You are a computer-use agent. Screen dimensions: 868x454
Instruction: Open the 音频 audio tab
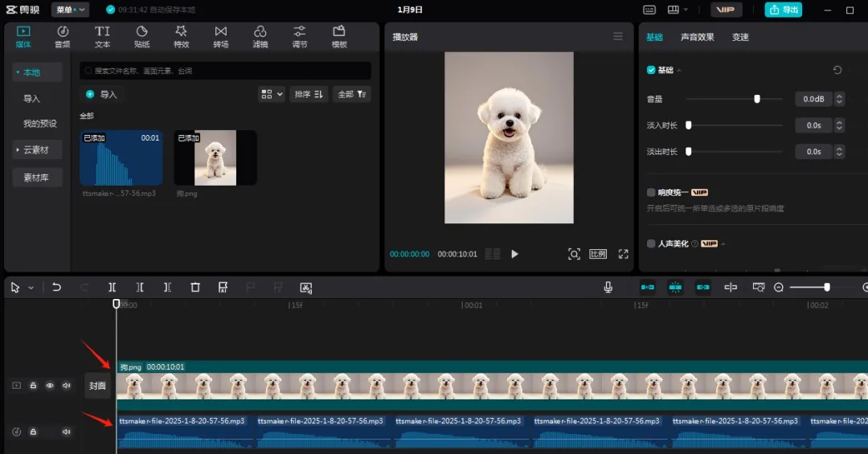[x=63, y=37]
